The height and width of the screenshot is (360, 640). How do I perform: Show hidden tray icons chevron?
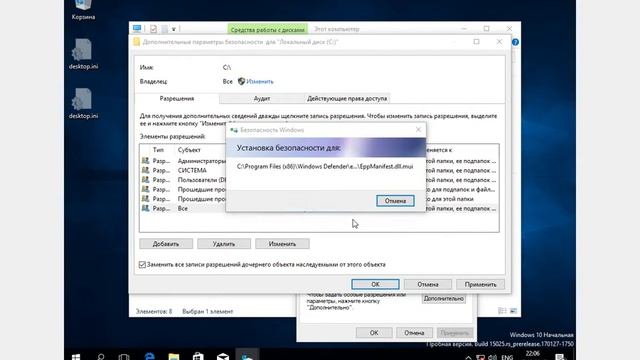(468, 358)
